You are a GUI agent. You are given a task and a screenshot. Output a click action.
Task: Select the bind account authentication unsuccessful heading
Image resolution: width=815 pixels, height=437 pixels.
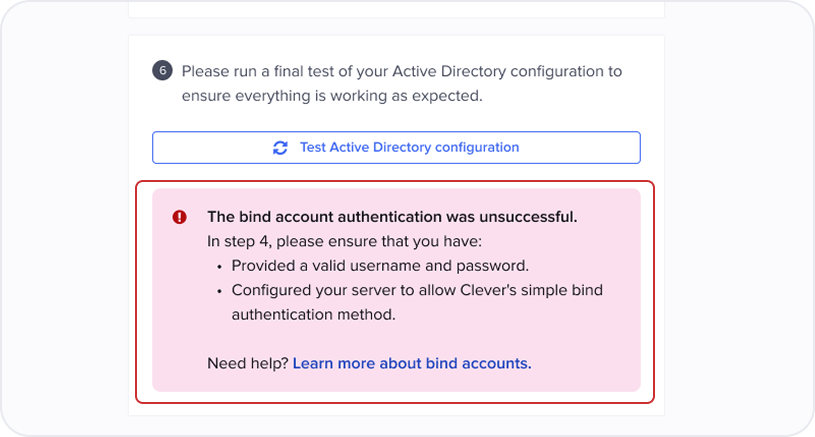tap(392, 217)
